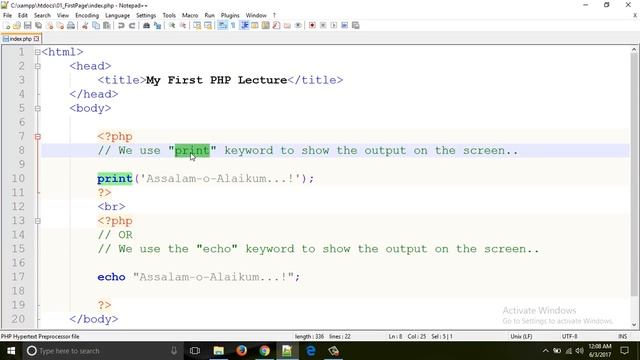Click the Paste toolbar icon
Image resolution: width=640 pixels, height=360 pixels.
(x=107, y=25)
